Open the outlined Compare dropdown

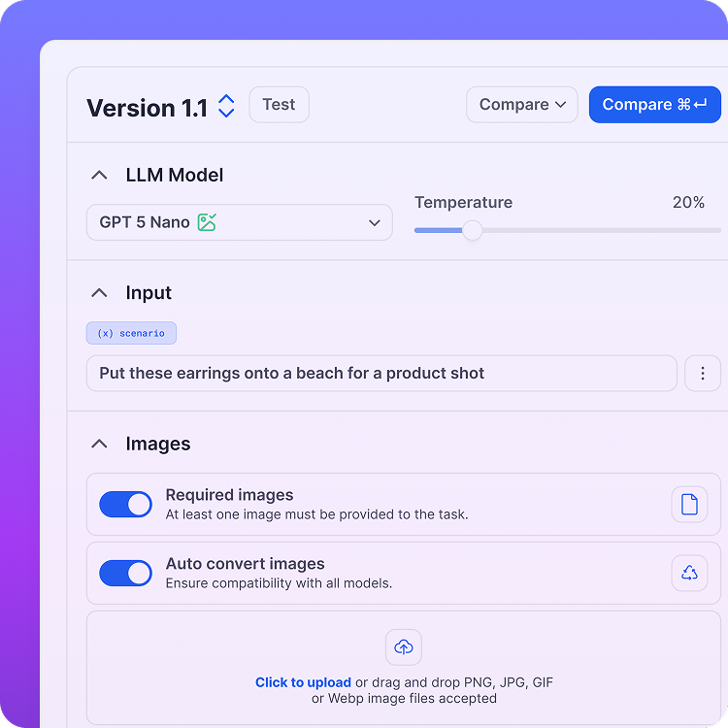tap(522, 105)
